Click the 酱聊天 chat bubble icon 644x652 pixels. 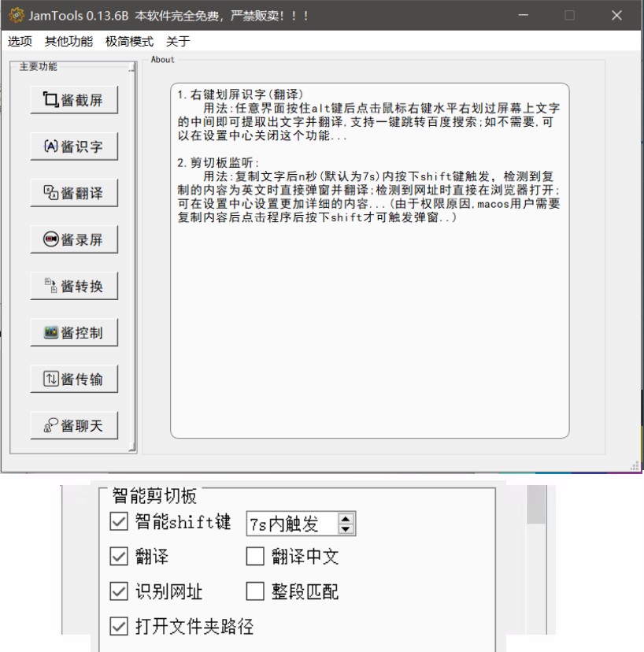(x=50, y=425)
